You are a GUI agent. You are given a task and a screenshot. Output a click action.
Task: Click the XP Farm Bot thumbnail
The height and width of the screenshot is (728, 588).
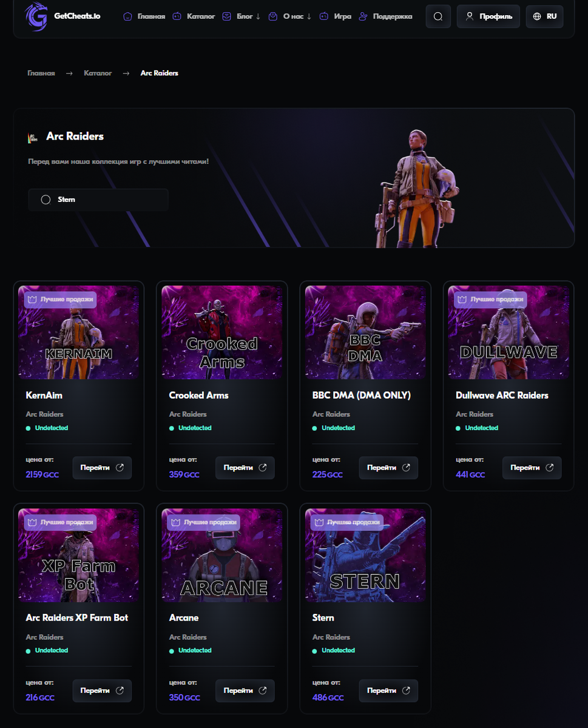tap(79, 555)
